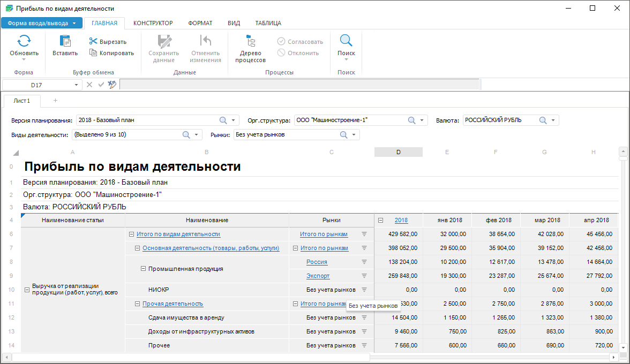Click the Поиск magnifier icon in the ribbon

pyautogui.click(x=346, y=41)
